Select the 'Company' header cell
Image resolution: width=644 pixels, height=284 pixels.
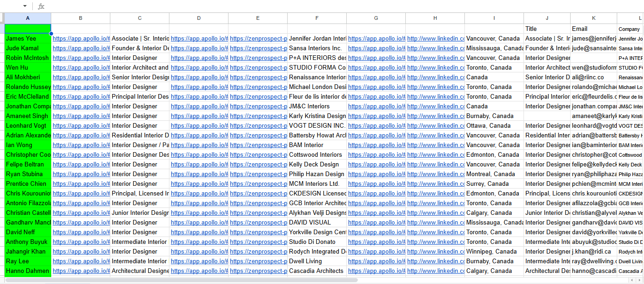tap(631, 29)
